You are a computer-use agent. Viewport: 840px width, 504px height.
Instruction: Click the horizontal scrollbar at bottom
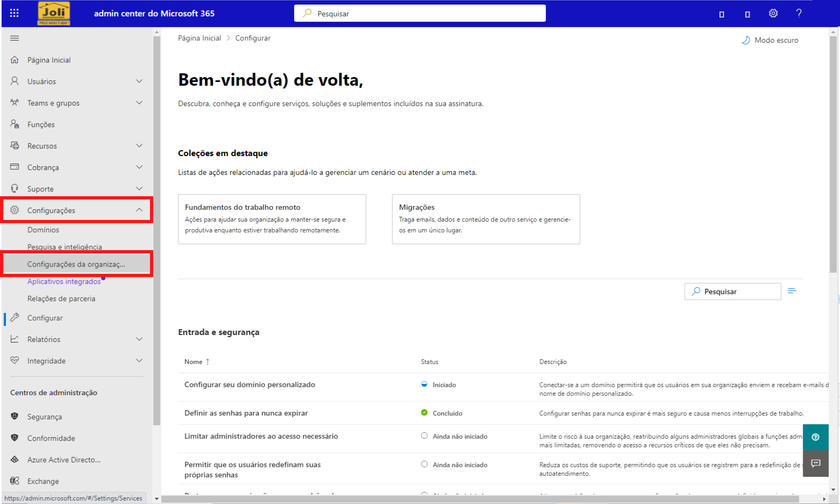489,499
